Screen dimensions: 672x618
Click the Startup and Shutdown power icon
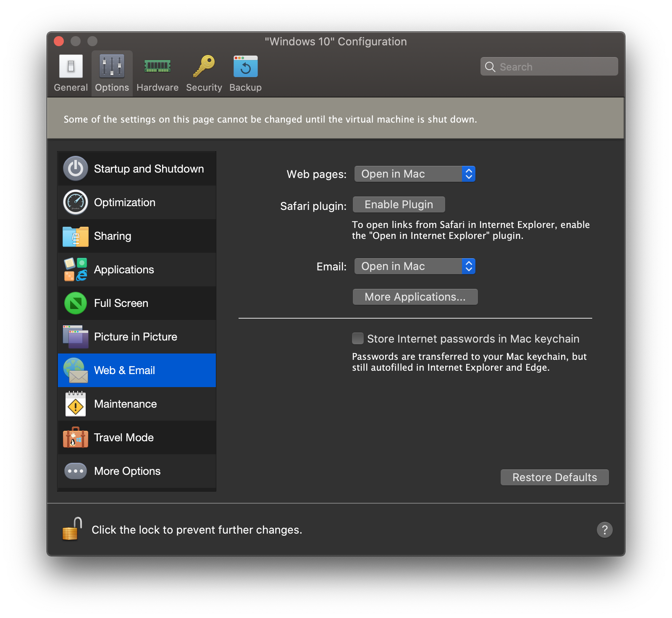[76, 169]
